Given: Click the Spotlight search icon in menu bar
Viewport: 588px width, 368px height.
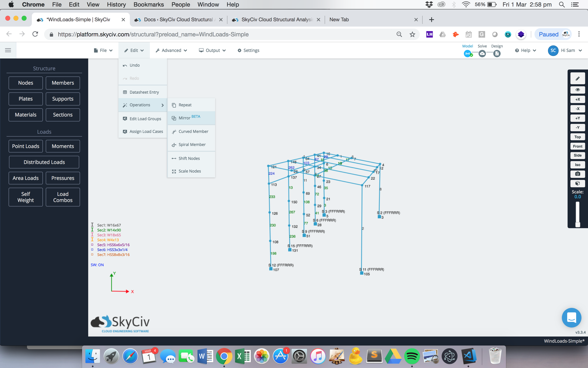Looking at the screenshot, I should tap(561, 4).
